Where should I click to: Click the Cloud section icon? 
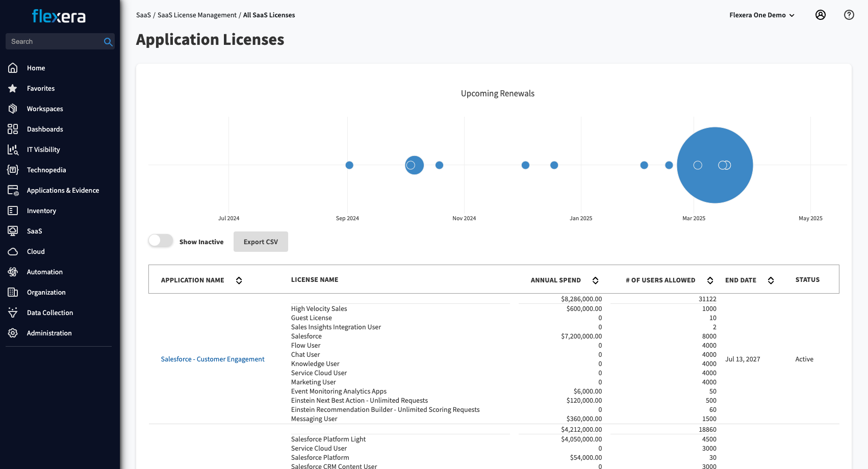(x=13, y=251)
